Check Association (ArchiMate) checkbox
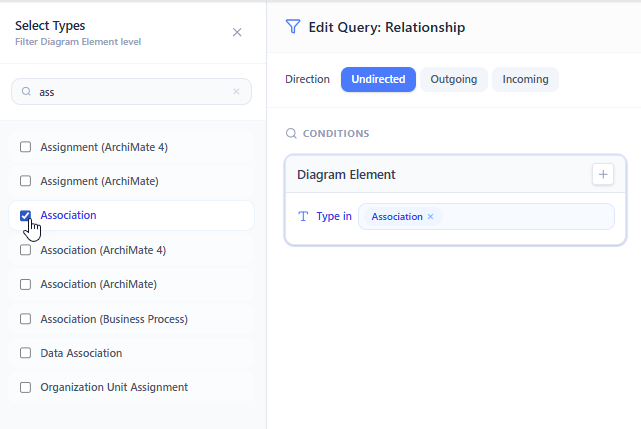This screenshot has width=641, height=429. coord(25,284)
